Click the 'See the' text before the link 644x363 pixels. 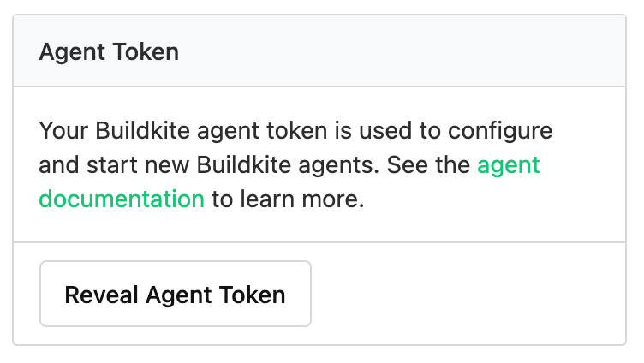(x=428, y=165)
